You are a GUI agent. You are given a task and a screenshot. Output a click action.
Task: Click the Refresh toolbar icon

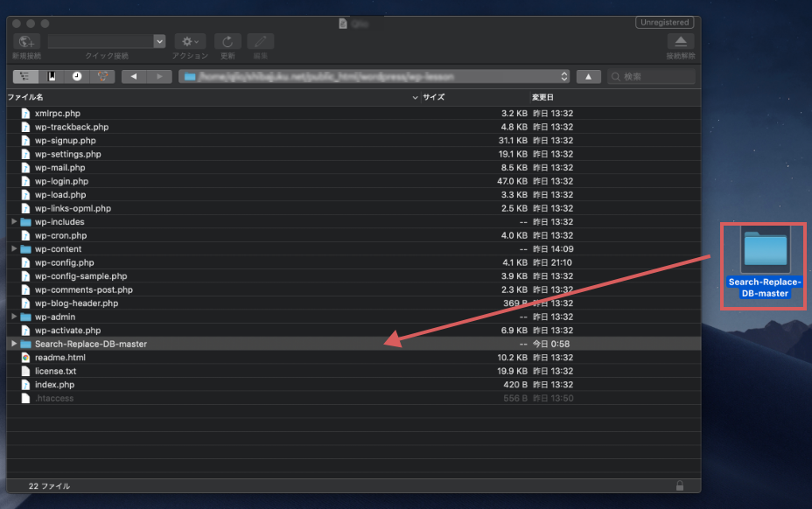[x=227, y=41]
